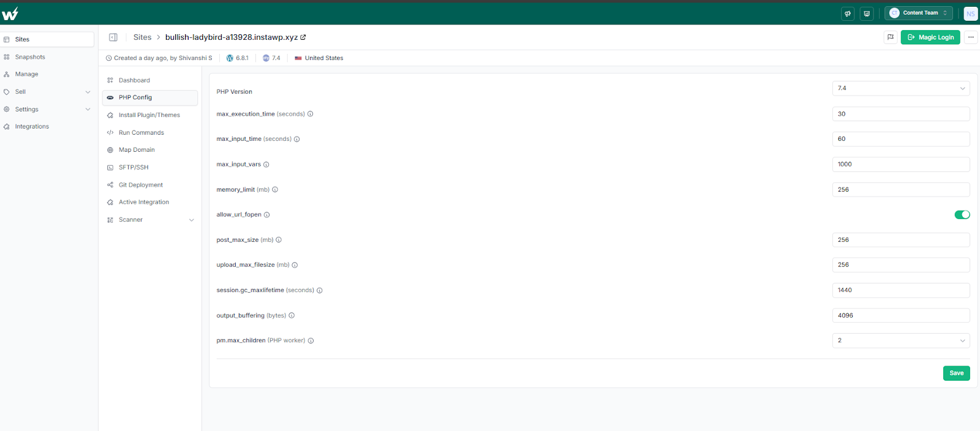Click the PHP 7.4 badge icon

(x=266, y=58)
